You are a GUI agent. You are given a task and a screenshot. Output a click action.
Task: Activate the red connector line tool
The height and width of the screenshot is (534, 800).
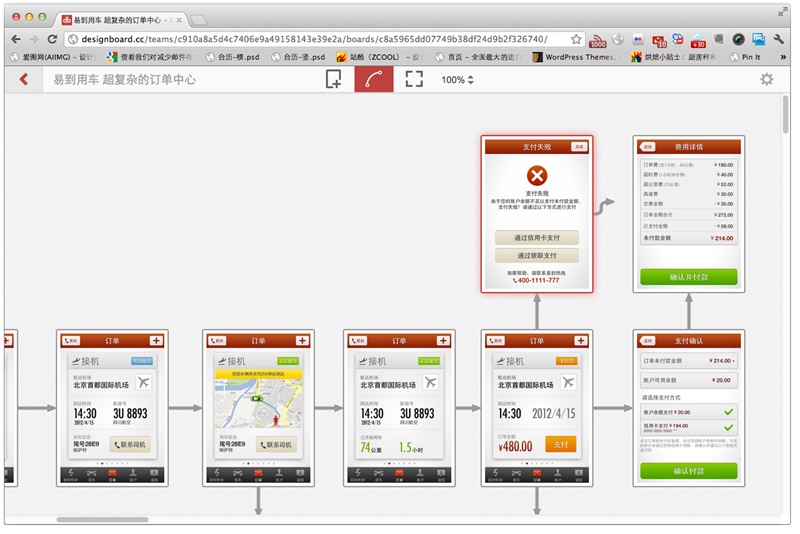point(374,79)
